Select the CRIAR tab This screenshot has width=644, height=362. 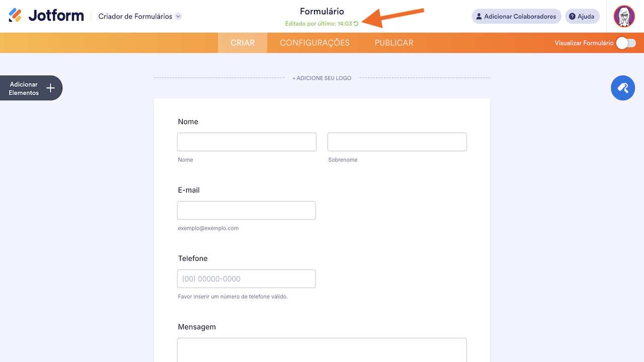pyautogui.click(x=243, y=43)
